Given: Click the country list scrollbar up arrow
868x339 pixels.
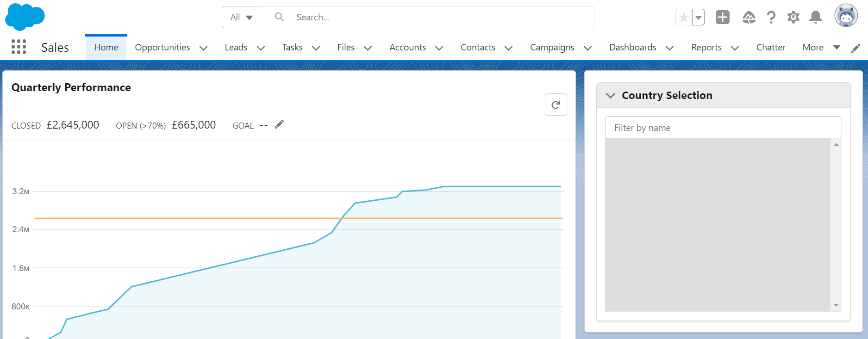Looking at the screenshot, I should tap(836, 144).
